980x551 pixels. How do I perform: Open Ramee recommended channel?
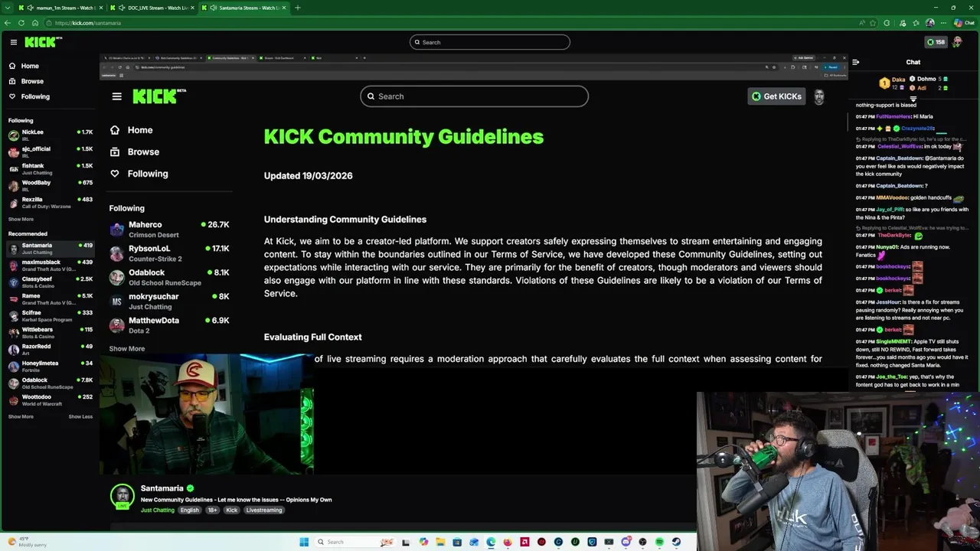point(50,298)
